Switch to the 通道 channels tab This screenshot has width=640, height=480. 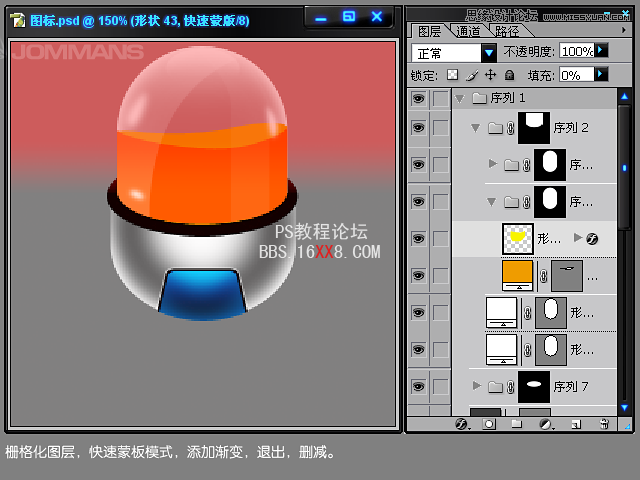coord(467,31)
